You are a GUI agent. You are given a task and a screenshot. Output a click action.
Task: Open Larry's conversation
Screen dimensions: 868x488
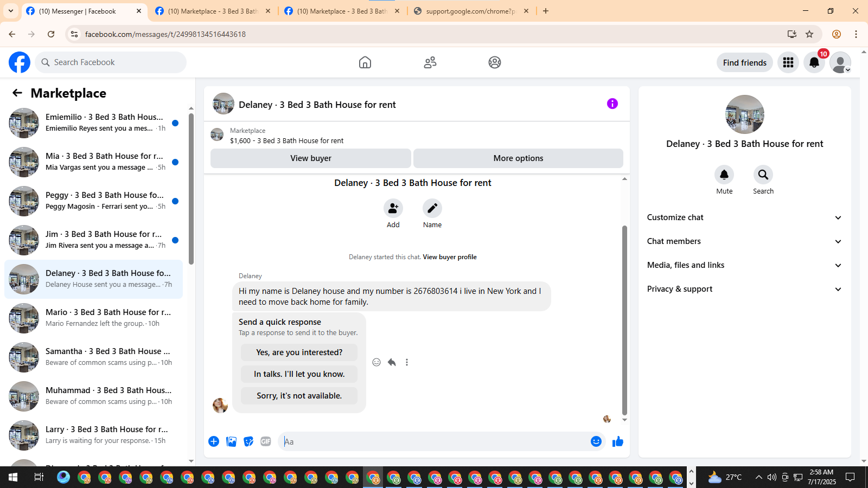point(93,435)
